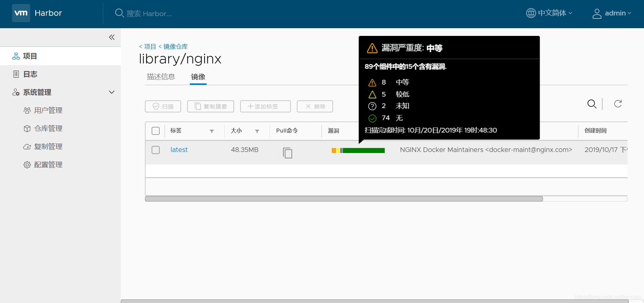The image size is (644, 303).
Task: Click the 扫描 scan button
Action: pos(163,106)
